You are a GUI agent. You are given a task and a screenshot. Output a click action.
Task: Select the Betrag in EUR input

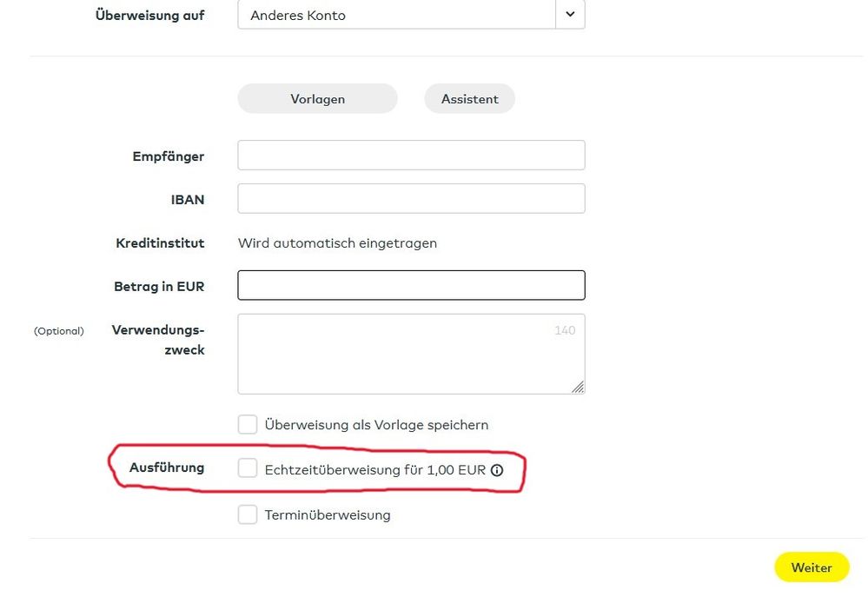click(411, 286)
